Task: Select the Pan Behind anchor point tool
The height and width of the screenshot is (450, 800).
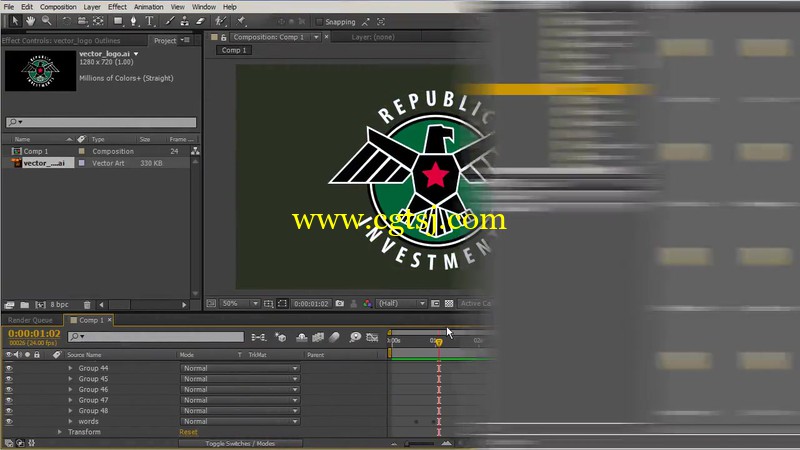Action: point(98,21)
